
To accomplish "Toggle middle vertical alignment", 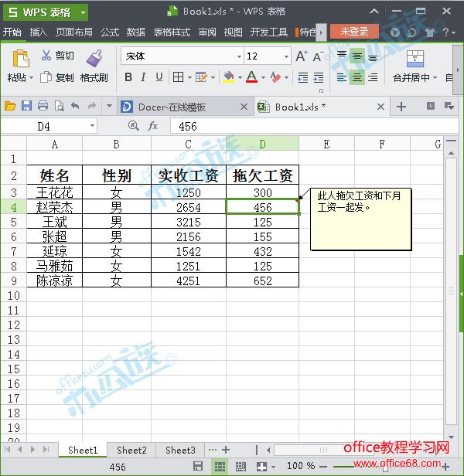I will click(x=357, y=56).
